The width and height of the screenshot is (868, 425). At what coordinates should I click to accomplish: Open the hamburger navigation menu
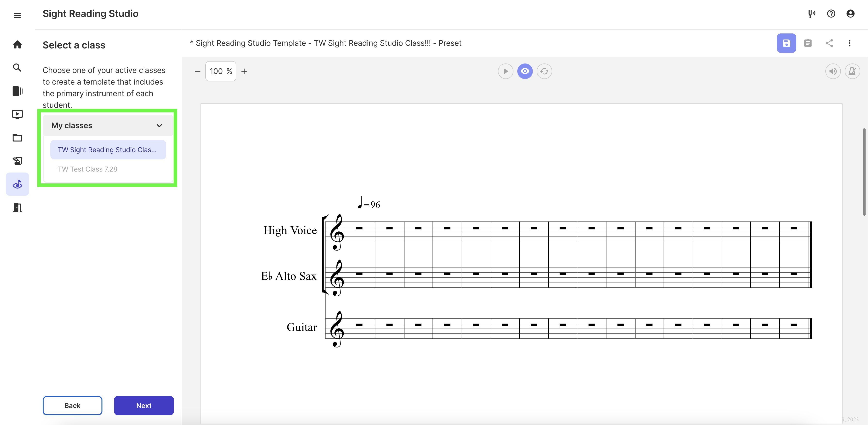[17, 16]
